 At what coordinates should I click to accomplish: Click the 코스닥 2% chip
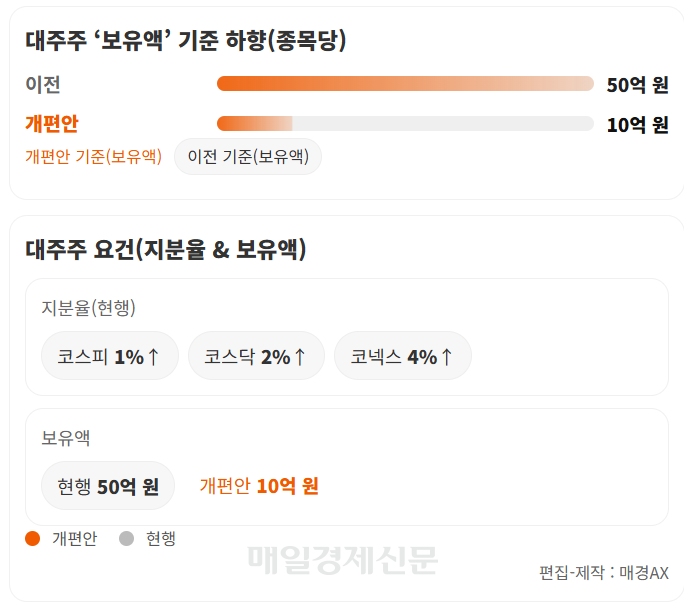pyautogui.click(x=256, y=356)
